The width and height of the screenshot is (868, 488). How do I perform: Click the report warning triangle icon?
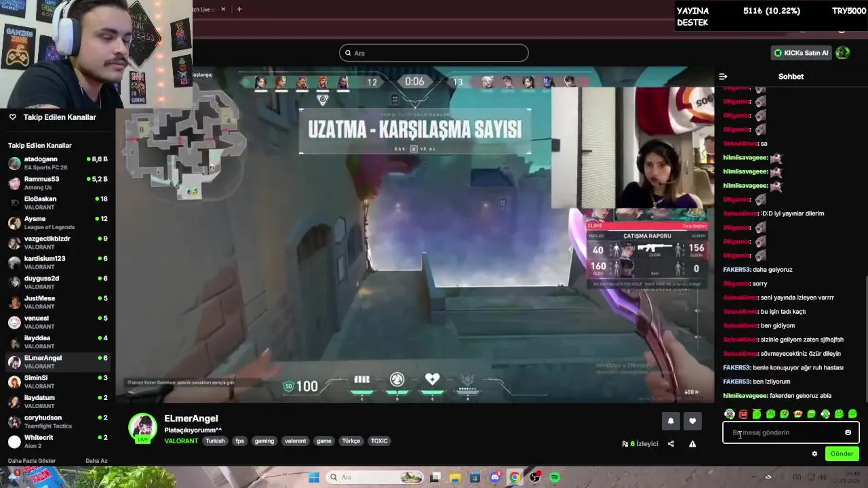(x=692, y=444)
